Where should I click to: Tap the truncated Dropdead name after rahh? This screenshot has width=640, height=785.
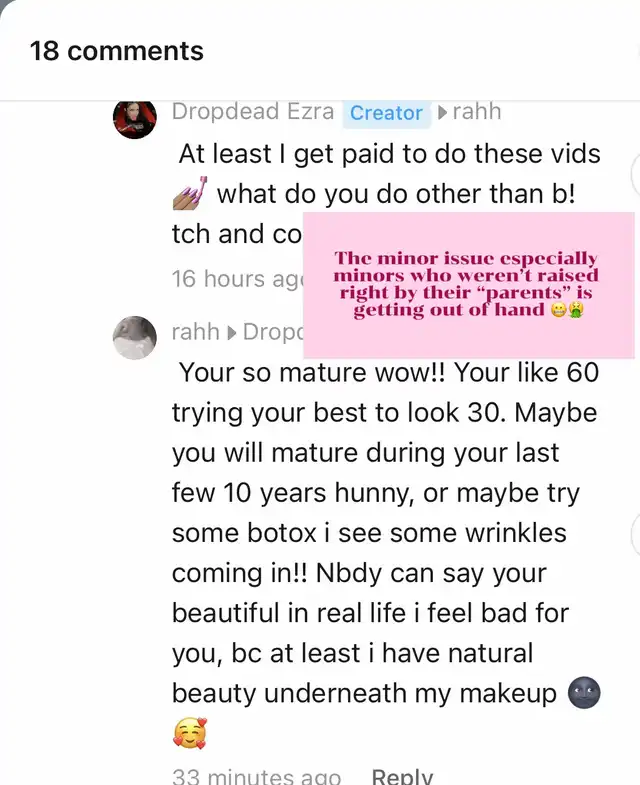point(273,332)
